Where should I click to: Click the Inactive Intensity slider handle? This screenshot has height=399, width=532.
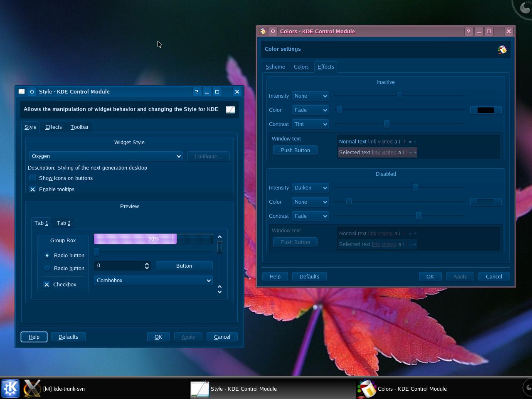tap(399, 96)
